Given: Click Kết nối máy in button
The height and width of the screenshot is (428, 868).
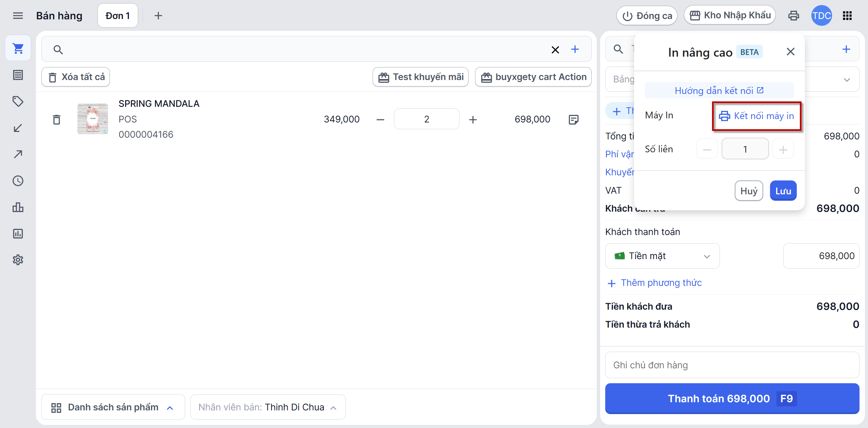Looking at the screenshot, I should pos(756,116).
